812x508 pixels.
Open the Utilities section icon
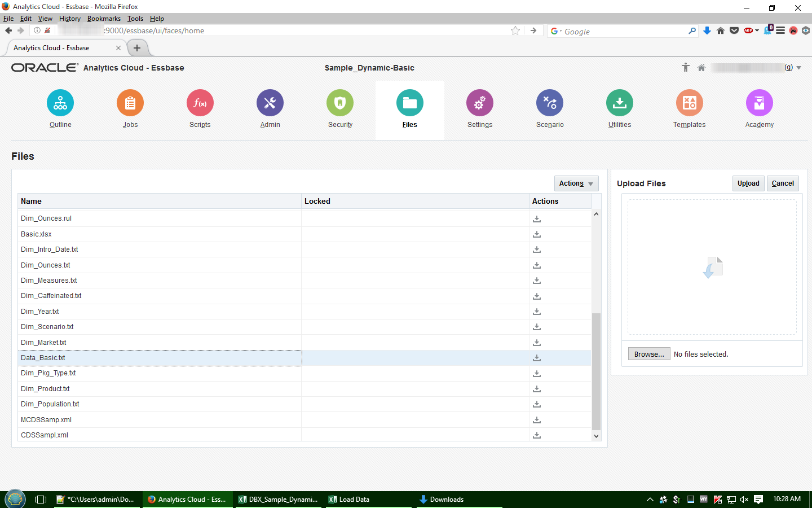(x=620, y=103)
